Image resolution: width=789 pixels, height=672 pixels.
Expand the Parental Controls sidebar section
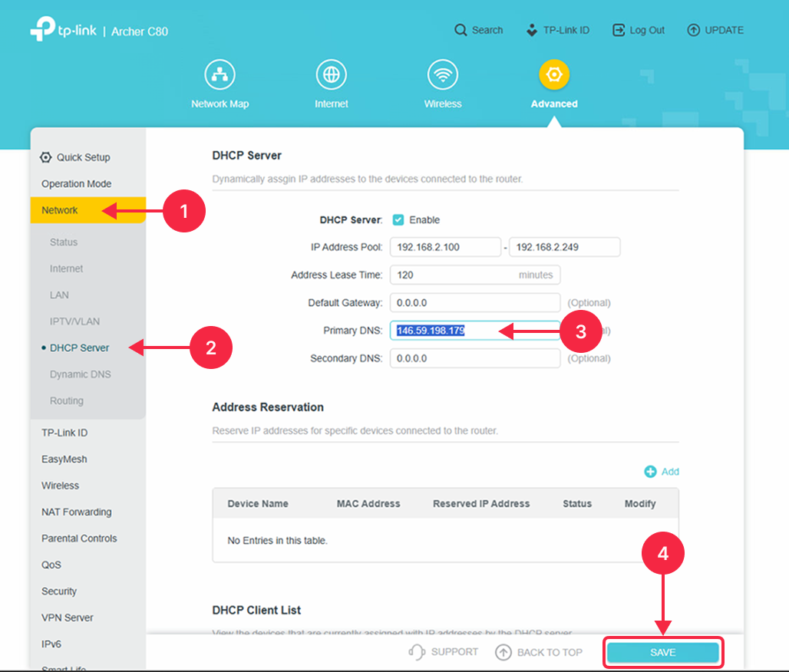coord(79,539)
